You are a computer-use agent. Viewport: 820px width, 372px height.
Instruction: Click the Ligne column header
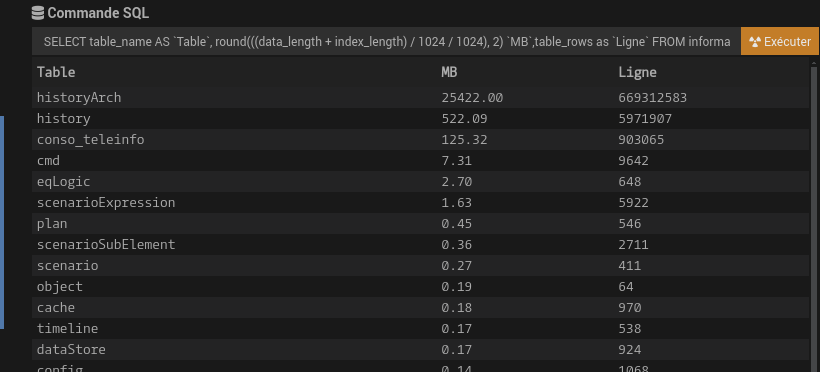tap(637, 72)
